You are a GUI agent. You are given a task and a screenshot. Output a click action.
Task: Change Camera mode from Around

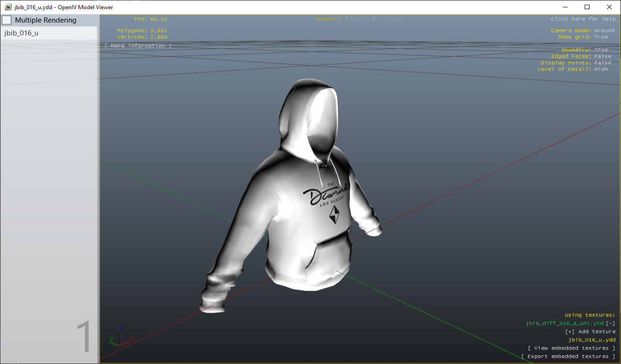tap(583, 30)
